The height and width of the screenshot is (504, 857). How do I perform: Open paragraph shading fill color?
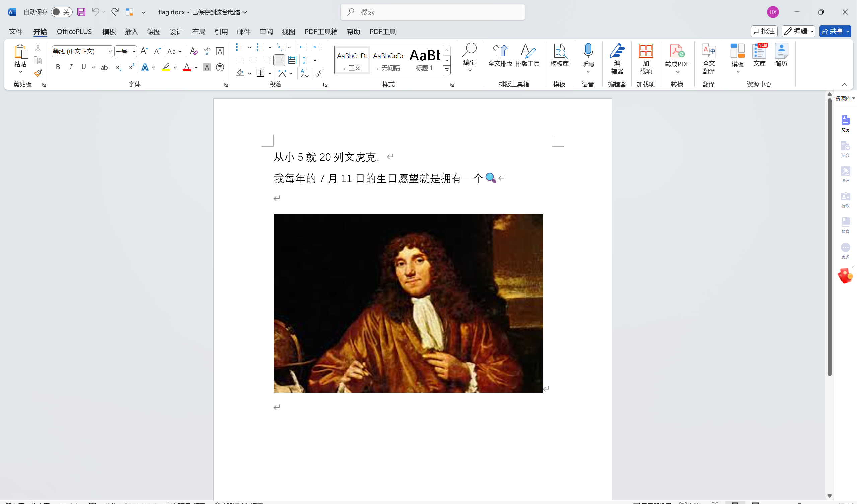(x=240, y=73)
